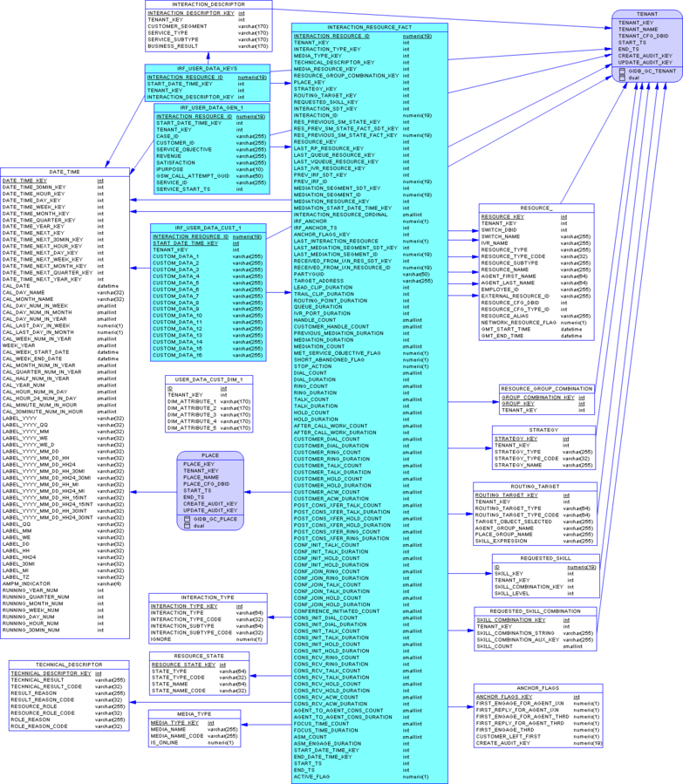Select the TENANT entity title
This screenshot has width=683, height=784.
647,14
